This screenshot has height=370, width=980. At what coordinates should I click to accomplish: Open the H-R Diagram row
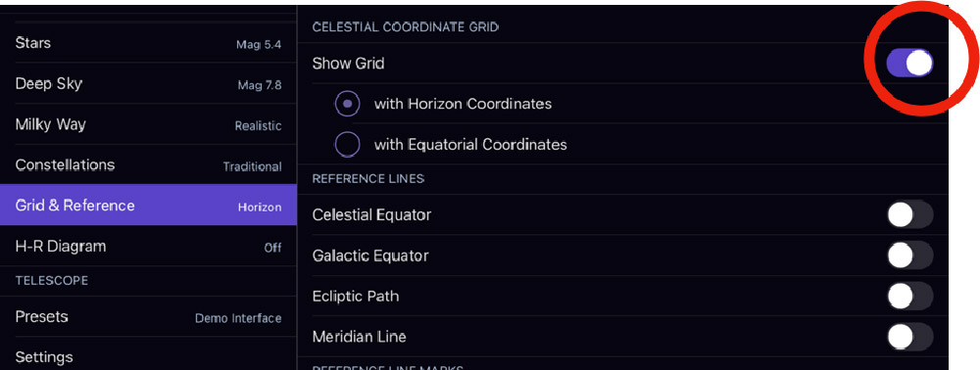pos(148,246)
